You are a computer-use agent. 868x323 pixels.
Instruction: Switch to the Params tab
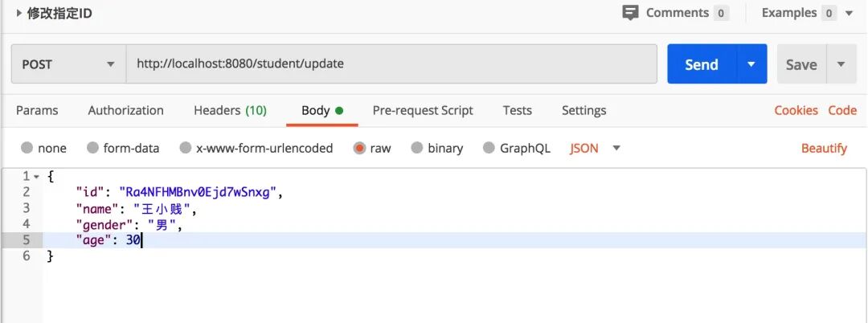[37, 110]
